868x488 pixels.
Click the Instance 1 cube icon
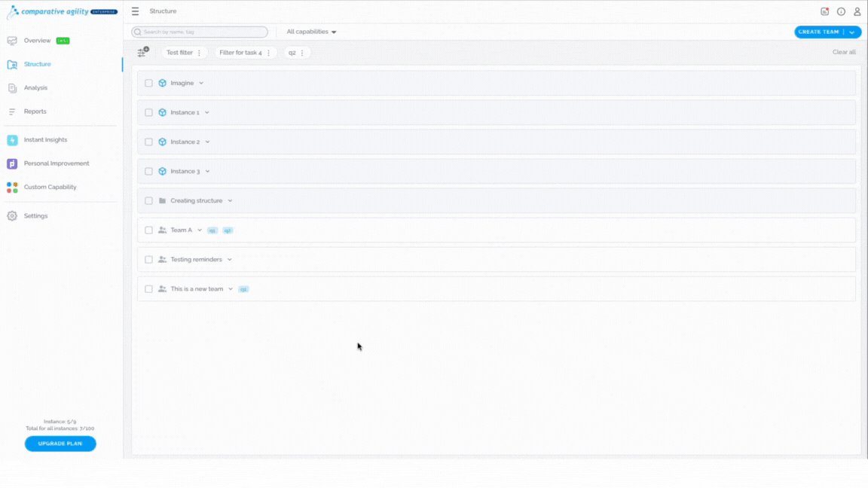pos(162,112)
